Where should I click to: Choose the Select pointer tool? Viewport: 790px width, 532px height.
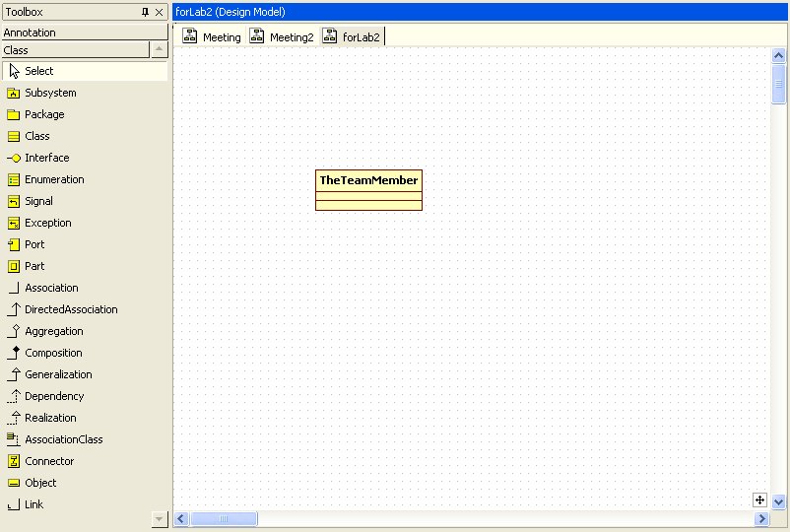(85, 71)
